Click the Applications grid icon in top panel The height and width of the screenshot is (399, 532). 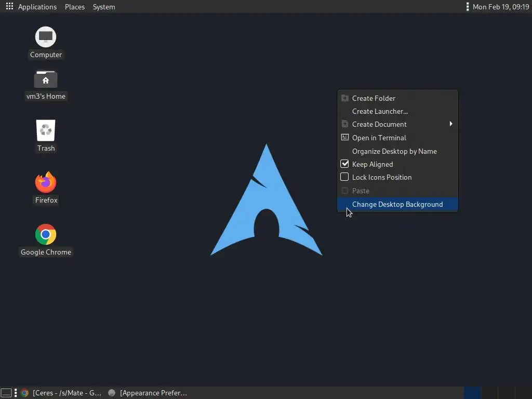[9, 6]
